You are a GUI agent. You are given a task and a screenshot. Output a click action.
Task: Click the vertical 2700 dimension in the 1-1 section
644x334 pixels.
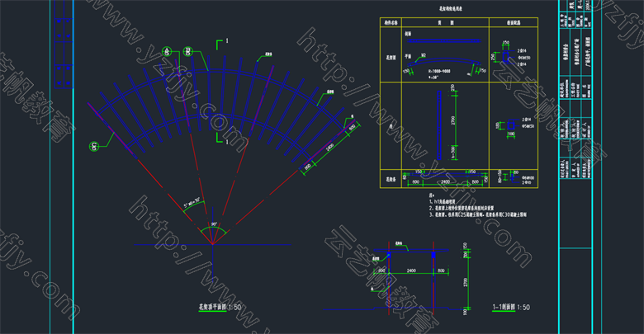coord(466,282)
